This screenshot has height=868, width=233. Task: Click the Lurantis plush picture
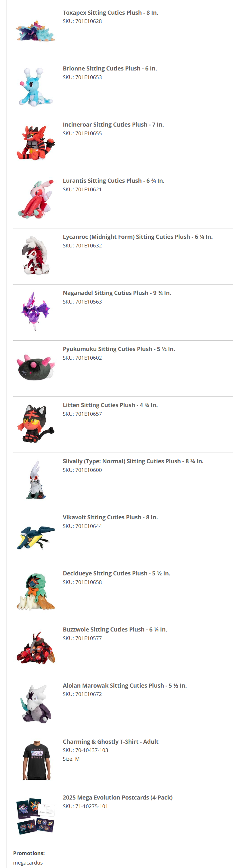pyautogui.click(x=36, y=199)
